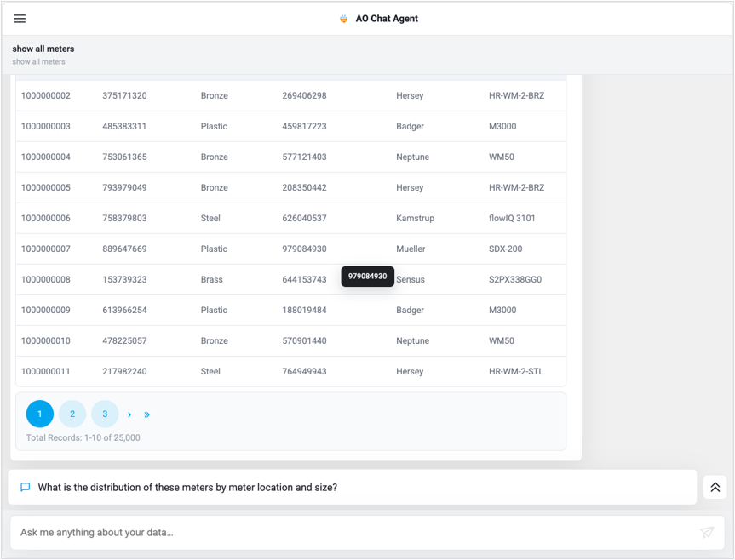Screen dimensions: 735x560
Task: Click the S2PX338GG0 model cell
Action: pos(515,279)
